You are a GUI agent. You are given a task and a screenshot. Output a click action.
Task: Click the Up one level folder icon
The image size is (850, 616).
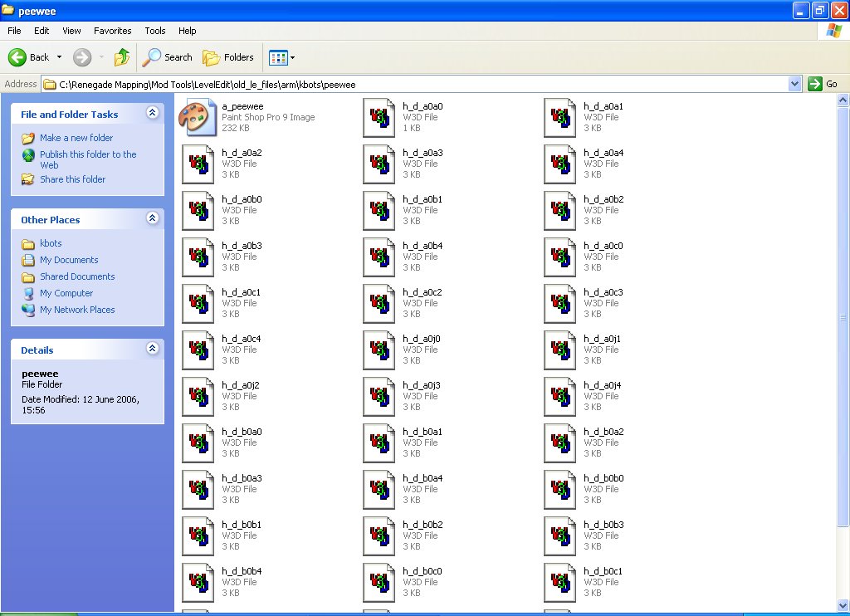click(x=122, y=57)
